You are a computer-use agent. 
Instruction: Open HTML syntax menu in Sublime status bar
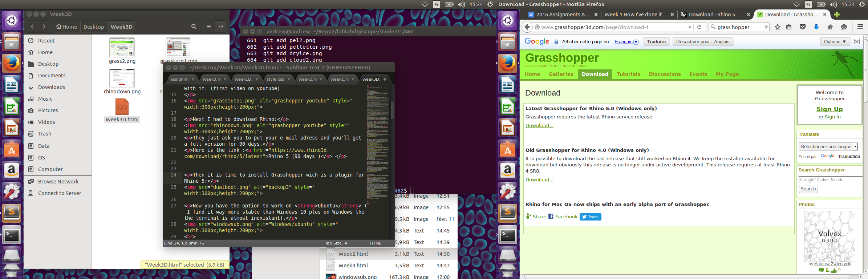point(376,243)
